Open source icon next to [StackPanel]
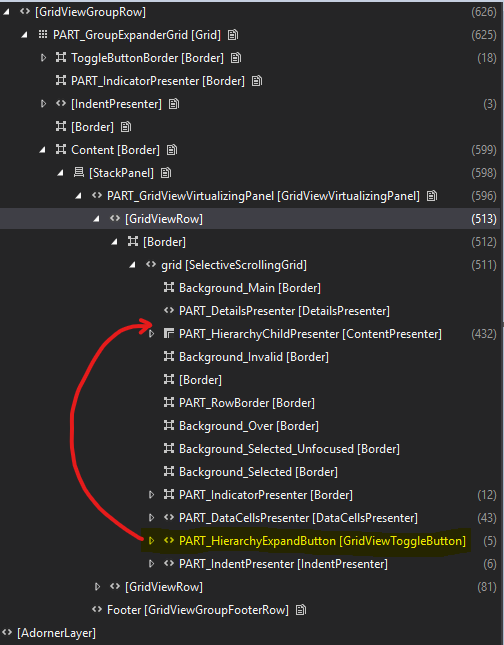Screen dimensions: 504x645 click(x=166, y=173)
